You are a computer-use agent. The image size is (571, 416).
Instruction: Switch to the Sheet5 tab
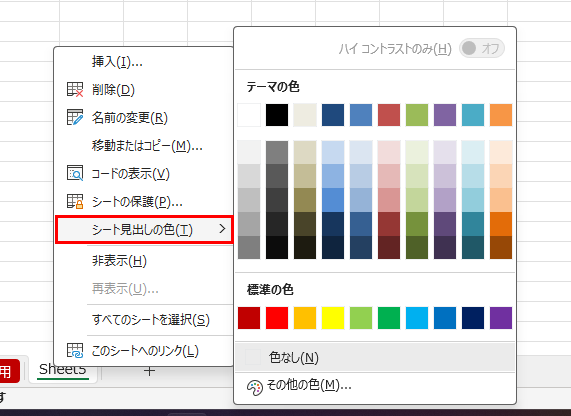(63, 369)
